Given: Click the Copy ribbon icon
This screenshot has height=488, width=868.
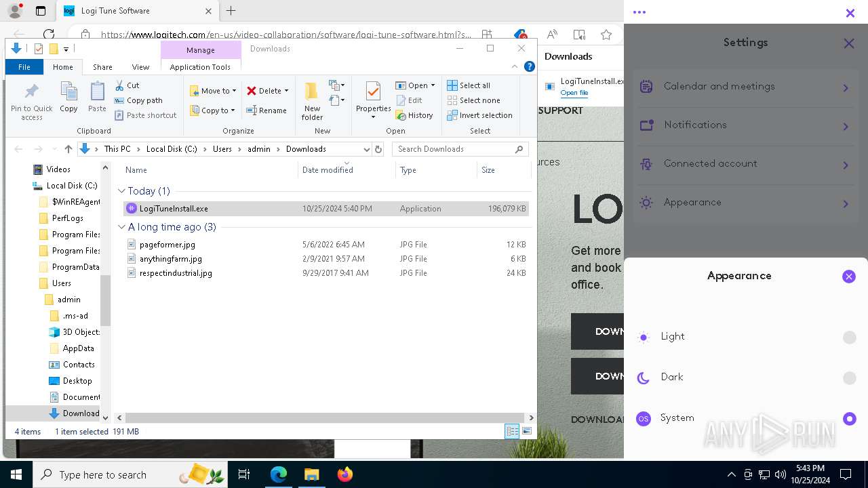Looking at the screenshot, I should point(68,97).
